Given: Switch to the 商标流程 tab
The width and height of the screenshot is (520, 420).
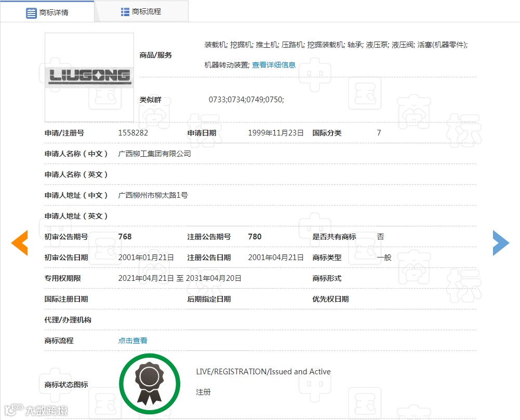Looking at the screenshot, I should click(x=141, y=11).
